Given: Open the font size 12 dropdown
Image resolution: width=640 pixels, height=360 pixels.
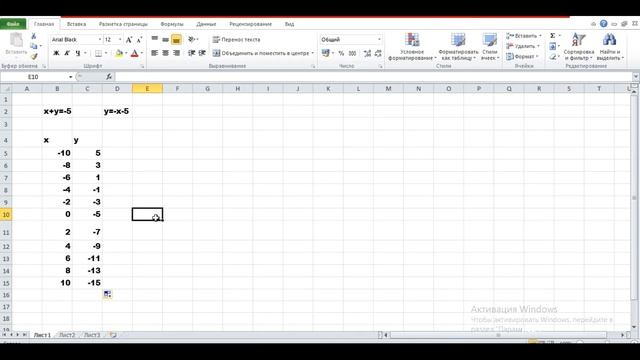Looking at the screenshot, I should coord(120,40).
